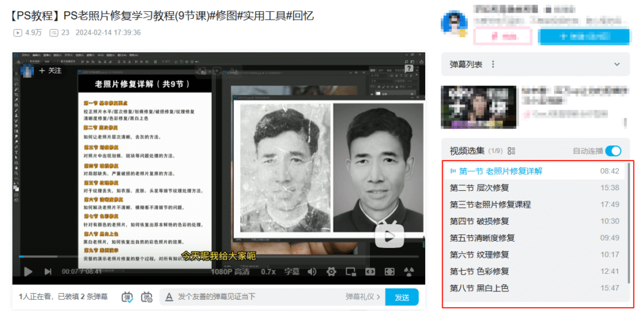Open the 0.7x playback speed menu
The image size is (644, 311).
pos(268,271)
